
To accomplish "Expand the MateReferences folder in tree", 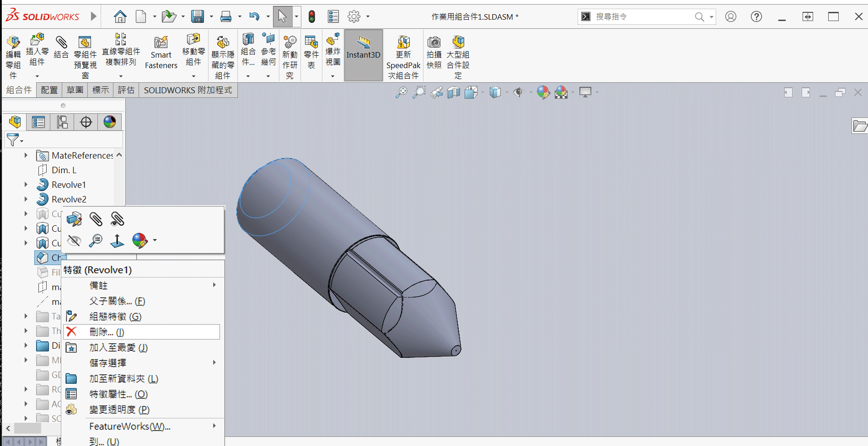I will (26, 155).
